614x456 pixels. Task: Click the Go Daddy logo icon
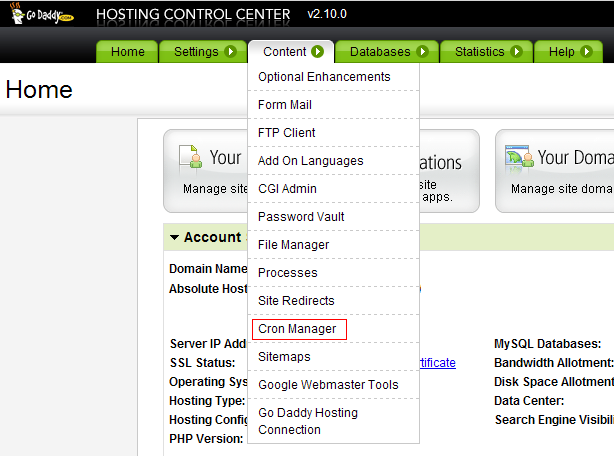coord(35,16)
